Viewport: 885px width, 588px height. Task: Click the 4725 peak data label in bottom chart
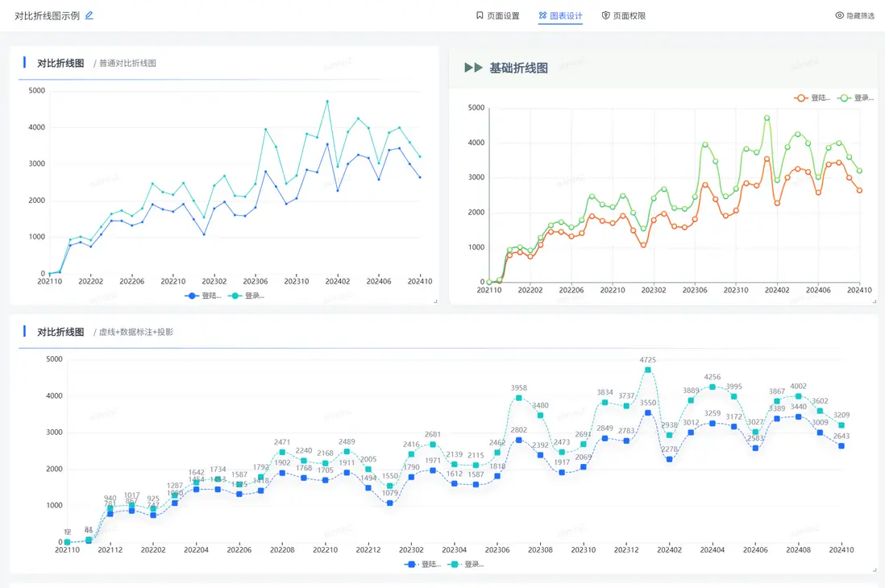(x=647, y=359)
